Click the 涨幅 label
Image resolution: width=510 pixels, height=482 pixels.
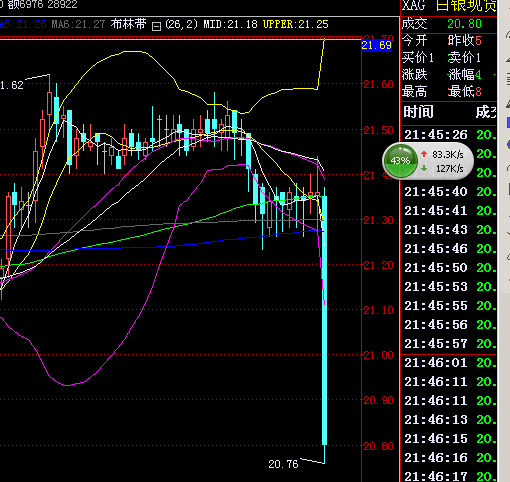[461, 74]
